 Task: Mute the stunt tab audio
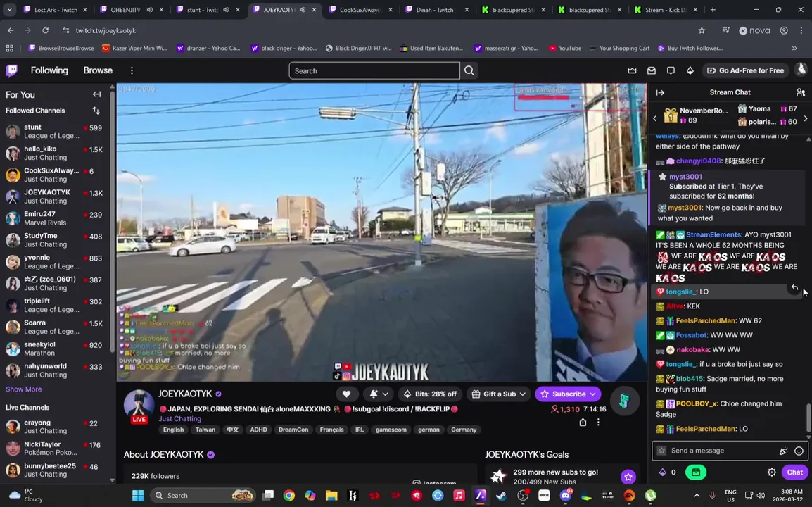227,10
